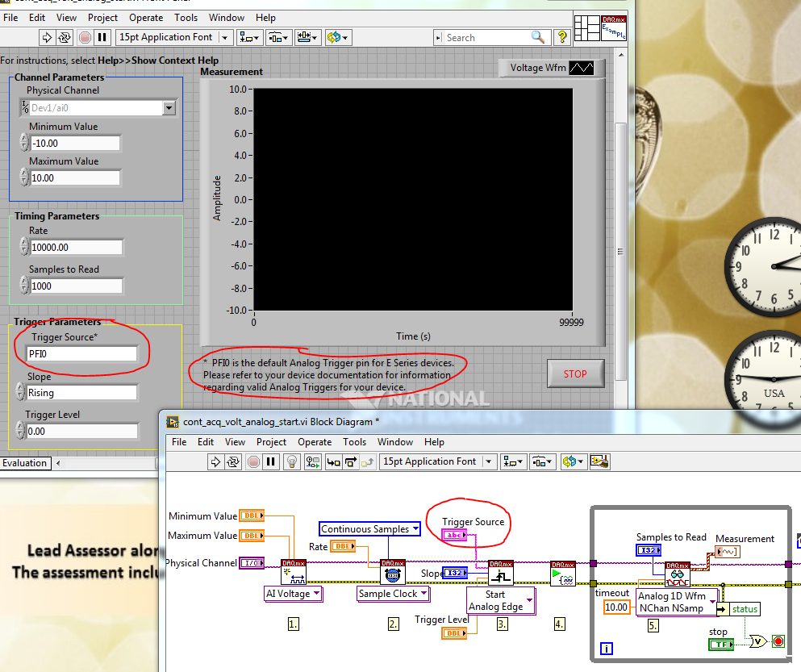Viewport: 801px width, 672px height.
Task: Click Run arrow in Block Diagram toolbar
Action: (215, 462)
